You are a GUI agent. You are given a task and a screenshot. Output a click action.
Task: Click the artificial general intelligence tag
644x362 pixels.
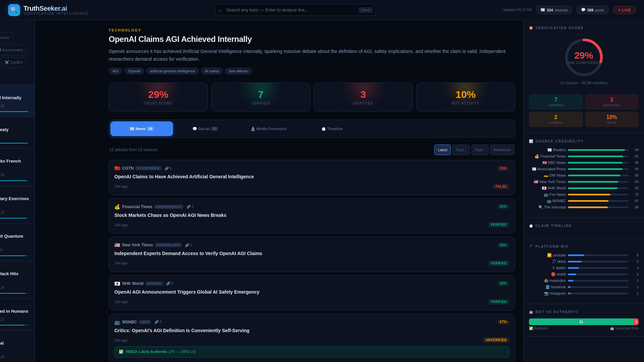(172, 71)
